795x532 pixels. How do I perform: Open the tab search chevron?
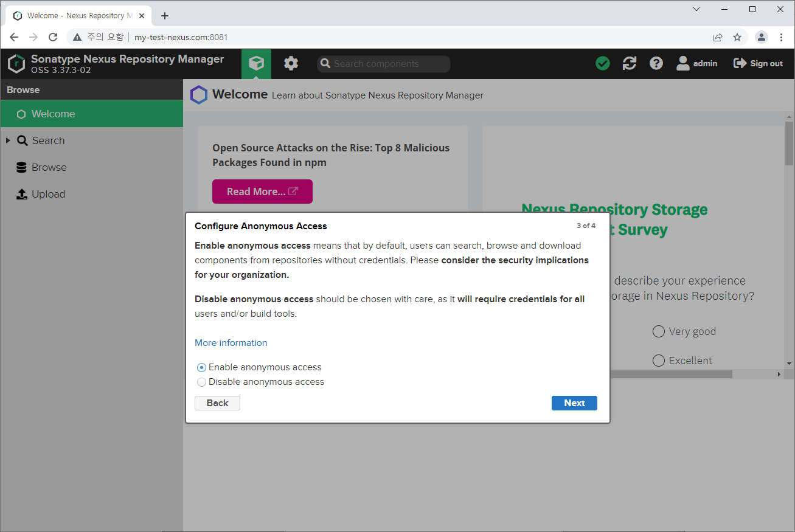[696, 9]
